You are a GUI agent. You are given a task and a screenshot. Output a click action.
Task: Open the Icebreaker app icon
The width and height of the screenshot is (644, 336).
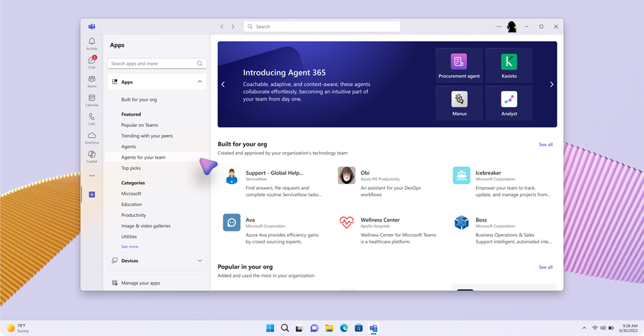[462, 176]
